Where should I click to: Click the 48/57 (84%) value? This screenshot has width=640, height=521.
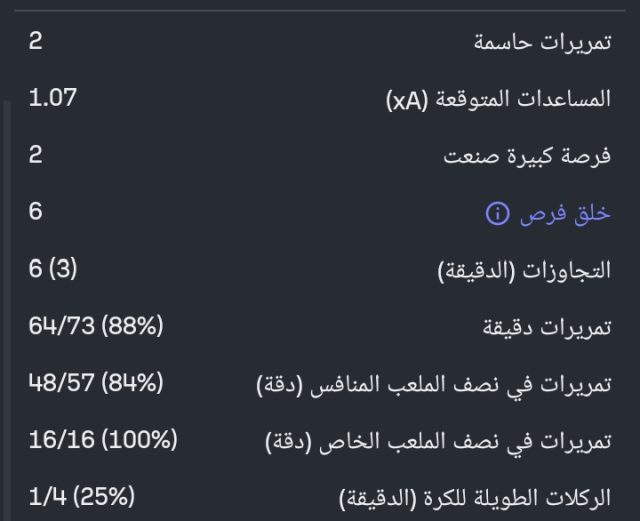point(96,384)
